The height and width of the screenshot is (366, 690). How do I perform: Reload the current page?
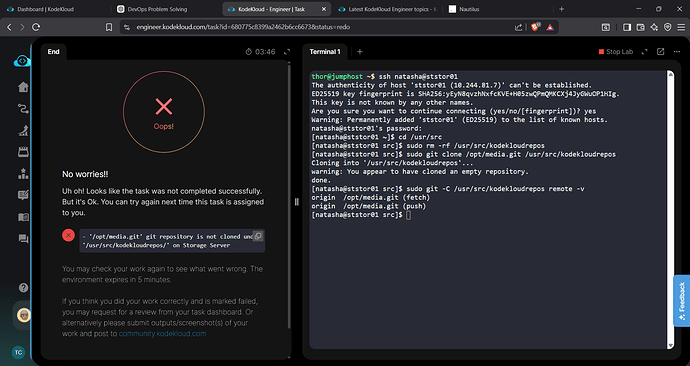[x=36, y=27]
